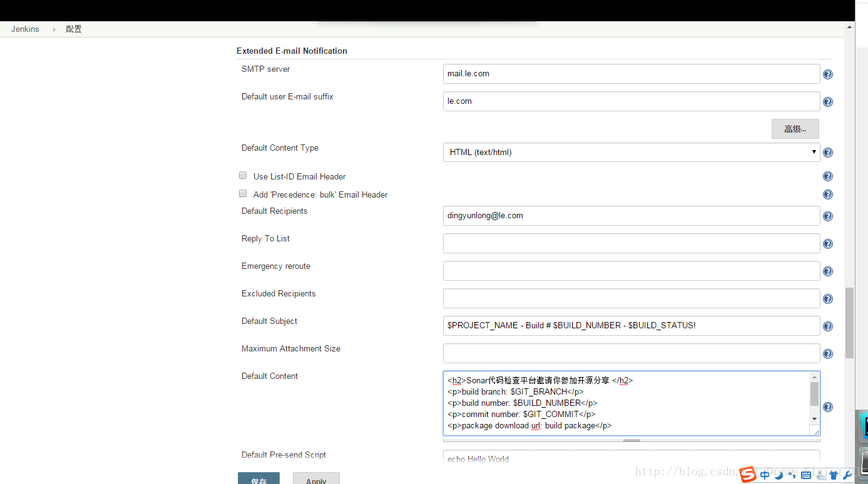Click the Apply button
Image resolution: width=868 pixels, height=484 pixels.
[x=316, y=479]
